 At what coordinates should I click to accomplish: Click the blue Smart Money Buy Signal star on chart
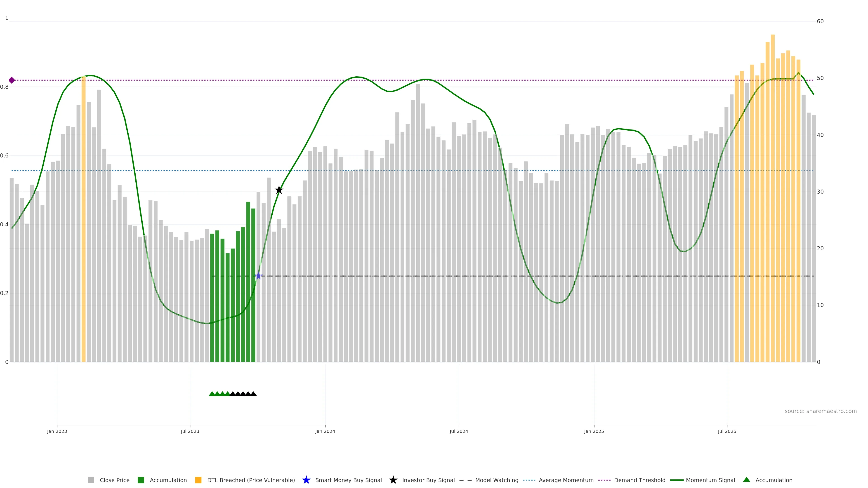pos(258,276)
